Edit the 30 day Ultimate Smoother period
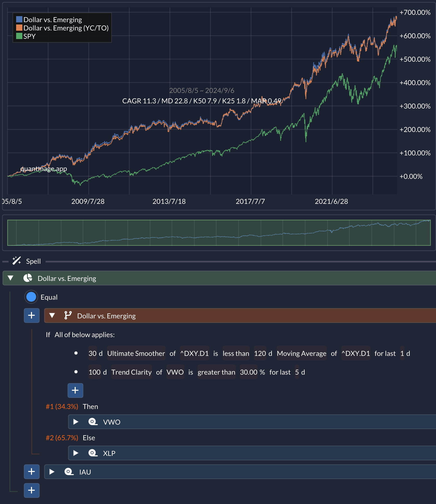 click(93, 353)
